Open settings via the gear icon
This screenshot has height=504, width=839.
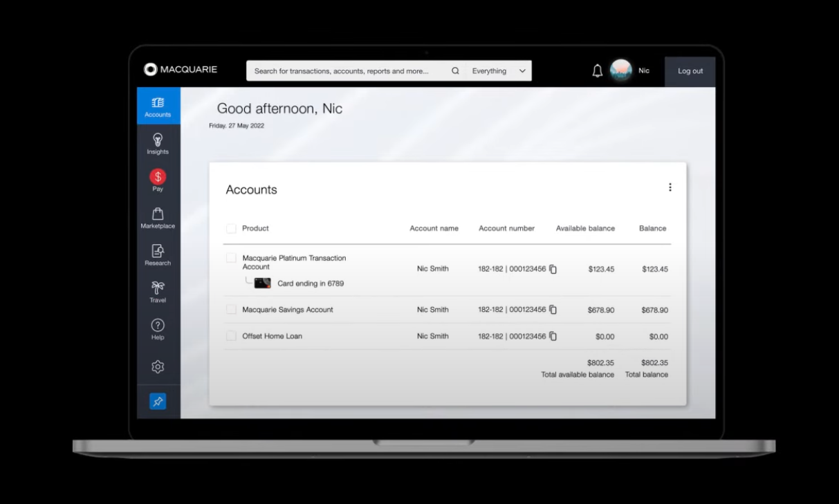coord(158,366)
